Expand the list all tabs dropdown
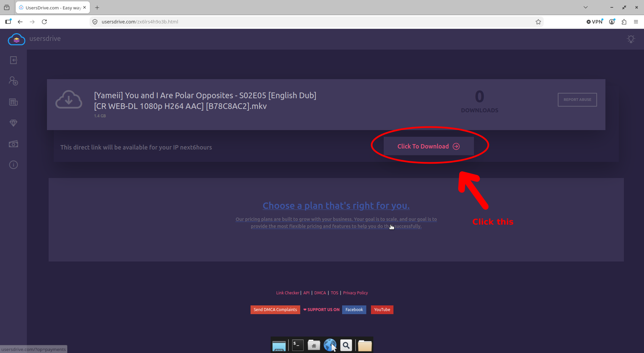Image resolution: width=644 pixels, height=353 pixels. [586, 7]
